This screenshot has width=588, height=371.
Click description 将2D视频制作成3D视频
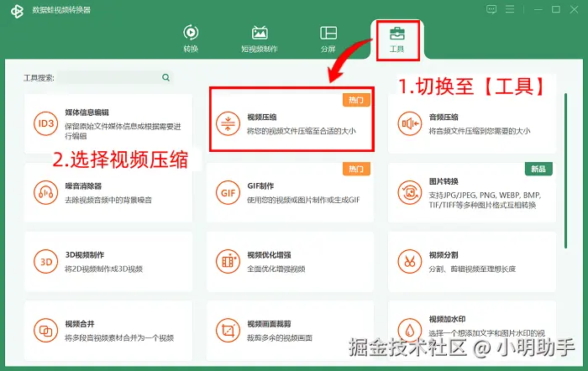[x=104, y=269]
